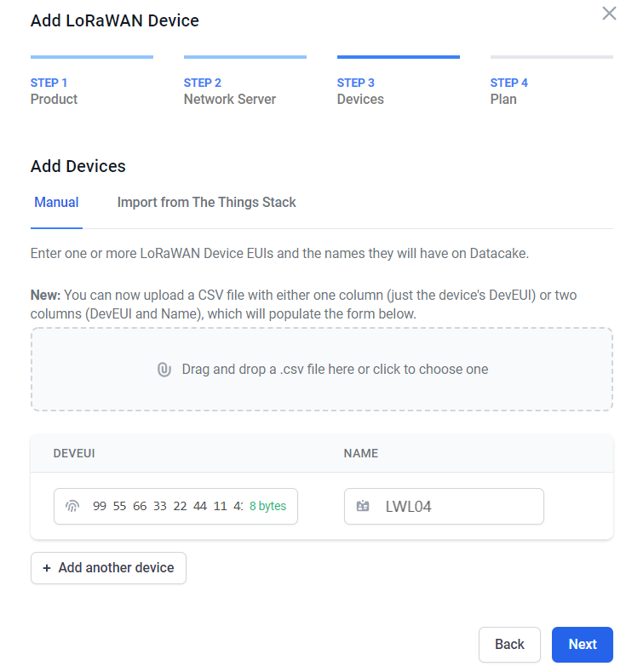Go to Step 1 Product
626x672 pixels.
[x=54, y=91]
